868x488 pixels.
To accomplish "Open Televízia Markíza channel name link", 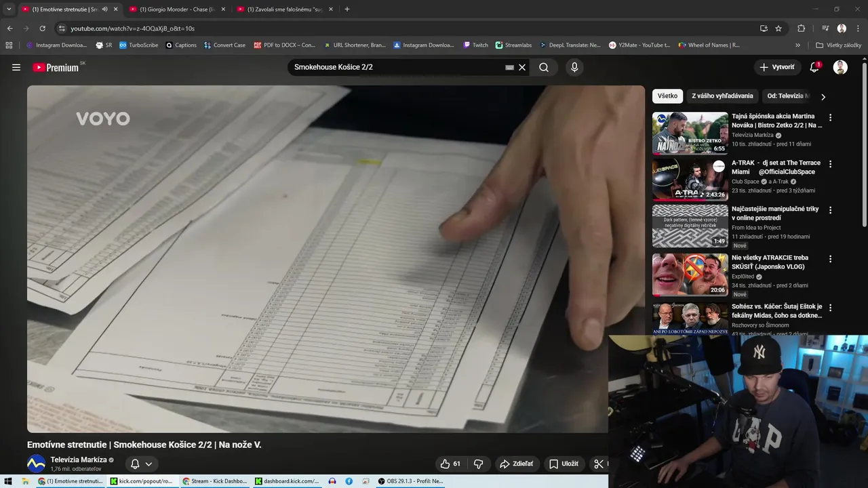I will click(79, 460).
